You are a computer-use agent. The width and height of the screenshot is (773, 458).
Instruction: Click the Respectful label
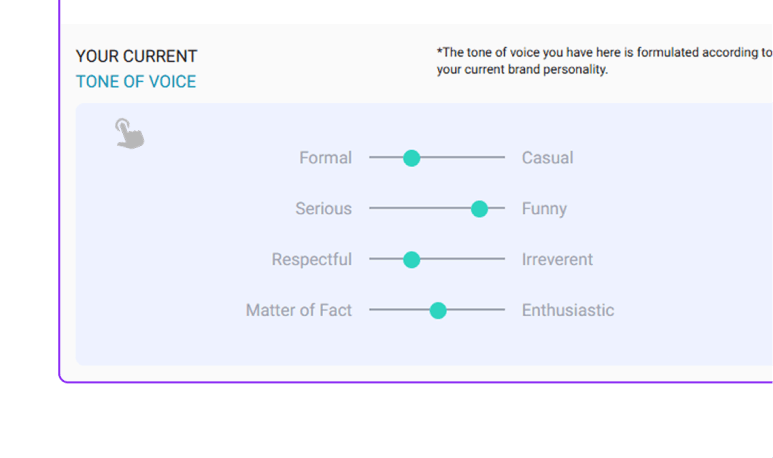pos(311,260)
